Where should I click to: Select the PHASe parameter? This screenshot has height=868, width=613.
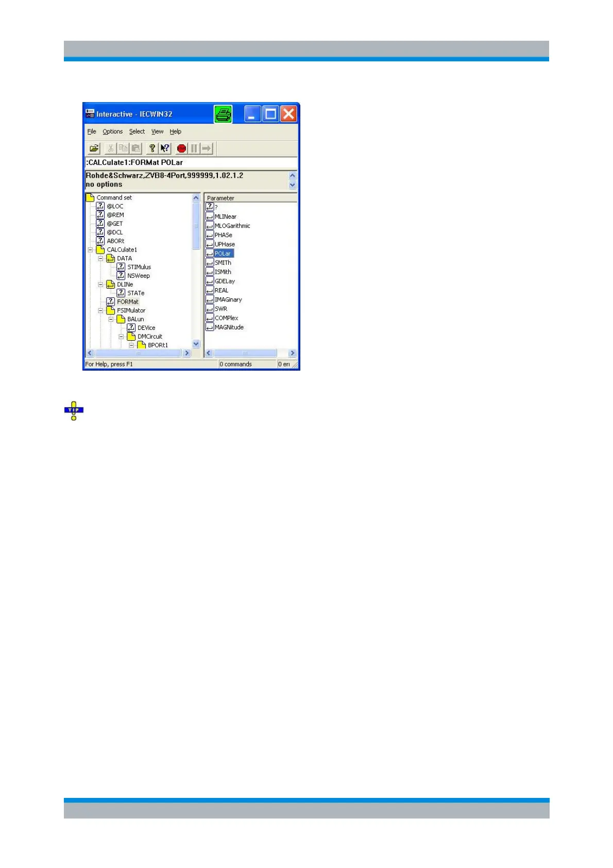(x=224, y=235)
